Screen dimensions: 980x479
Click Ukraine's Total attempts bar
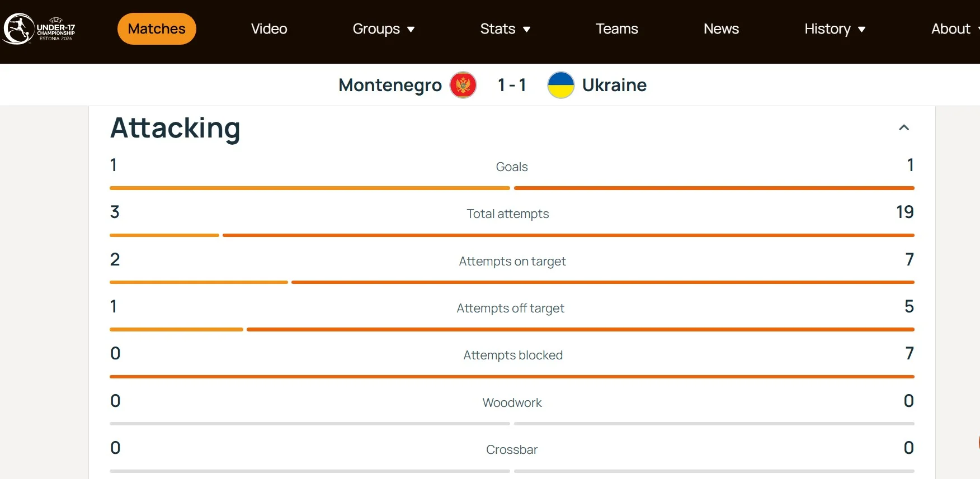pyautogui.click(x=568, y=235)
